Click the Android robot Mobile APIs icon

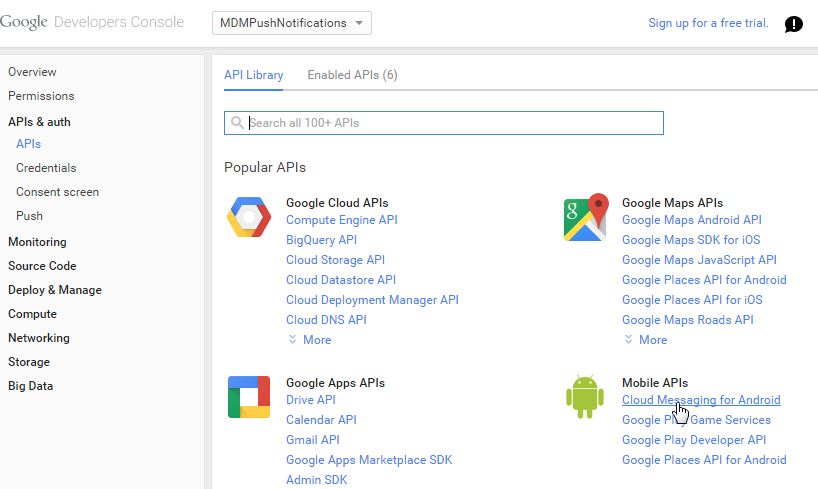coord(585,397)
